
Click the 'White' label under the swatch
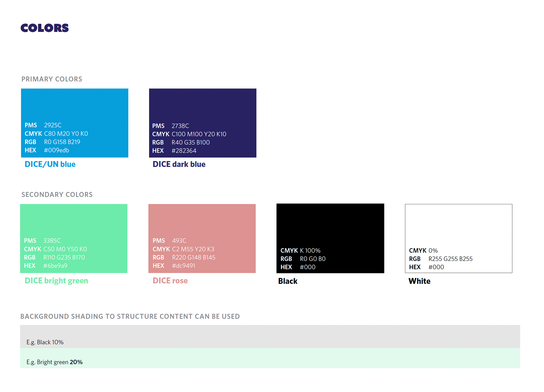coord(419,281)
